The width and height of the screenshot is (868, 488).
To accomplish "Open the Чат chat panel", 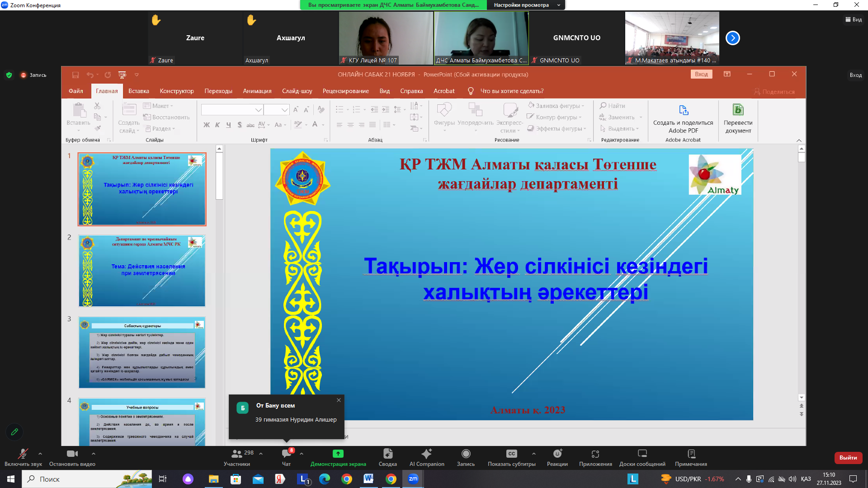I will (x=287, y=457).
